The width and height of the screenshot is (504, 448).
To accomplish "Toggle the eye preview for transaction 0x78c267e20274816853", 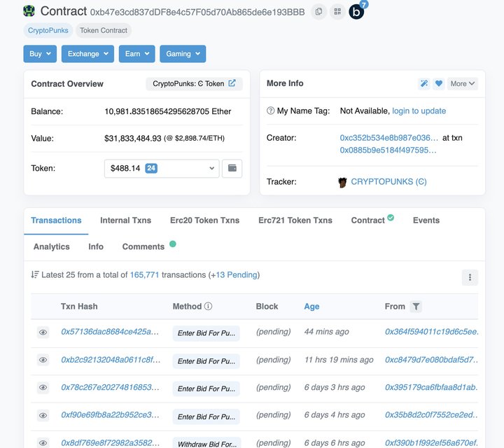I will [43, 388].
